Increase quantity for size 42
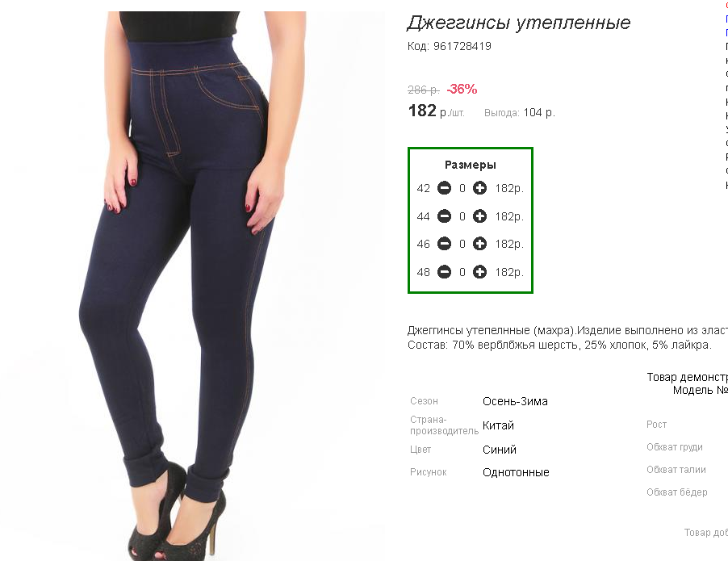The height and width of the screenshot is (561, 728). [479, 188]
